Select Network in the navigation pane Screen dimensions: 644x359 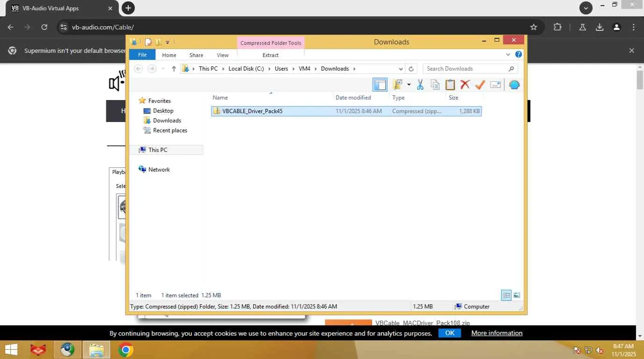pyautogui.click(x=159, y=170)
